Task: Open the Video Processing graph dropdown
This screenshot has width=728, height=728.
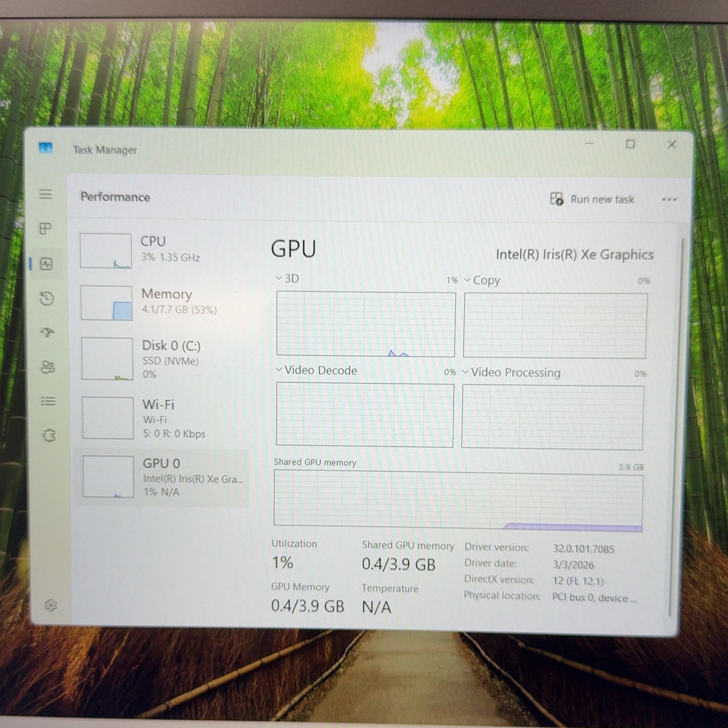Action: click(x=466, y=372)
